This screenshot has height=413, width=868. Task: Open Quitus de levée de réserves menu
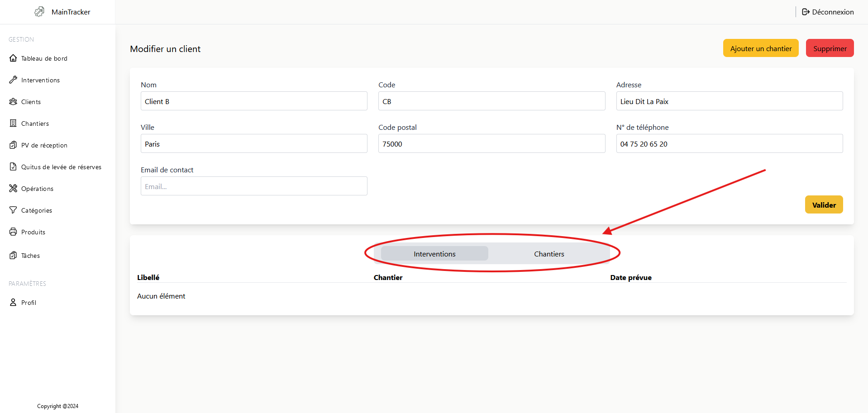click(x=61, y=167)
